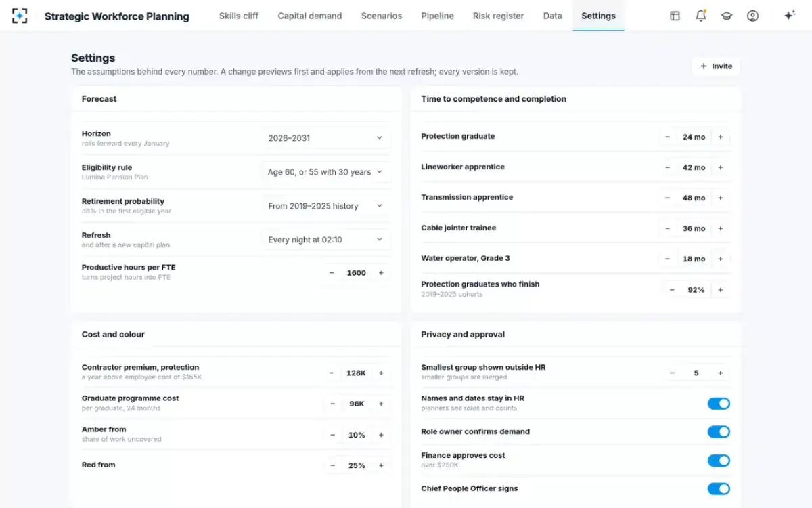Decrease Productive hours per FTE
The image size is (812, 508).
pos(332,273)
